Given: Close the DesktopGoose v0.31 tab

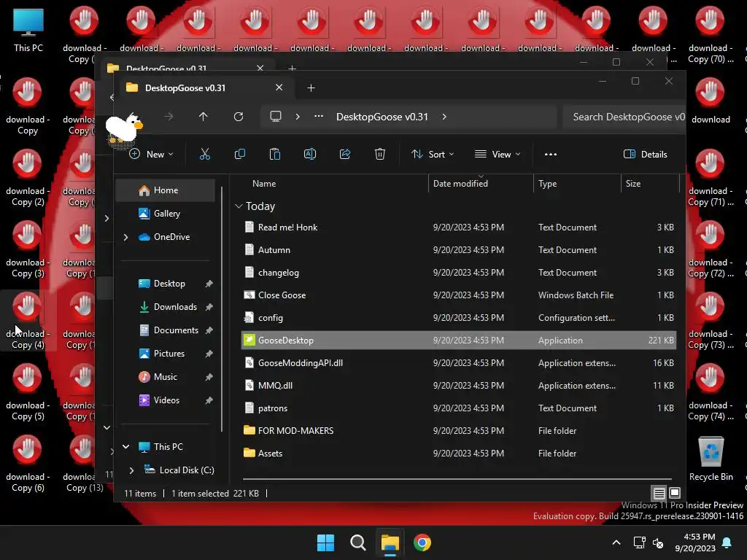Looking at the screenshot, I should click(279, 87).
